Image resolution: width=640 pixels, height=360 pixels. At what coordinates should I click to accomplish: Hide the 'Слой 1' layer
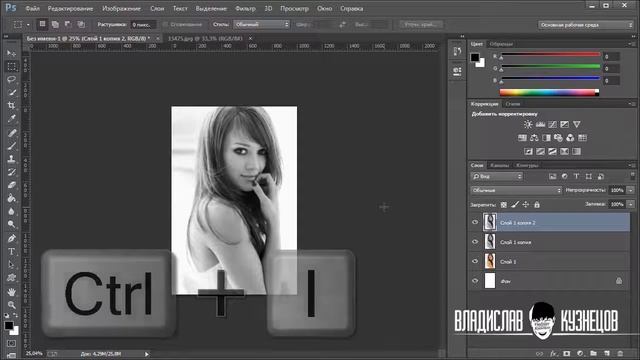(x=475, y=261)
